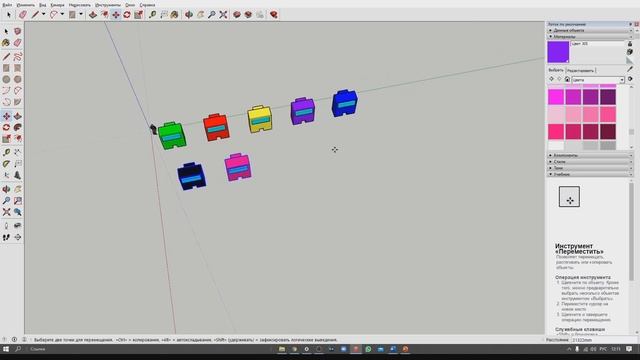Image resolution: width=640 pixels, height=360 pixels.
Task: Open the shape tool dropdown arrow
Action: point(81,15)
